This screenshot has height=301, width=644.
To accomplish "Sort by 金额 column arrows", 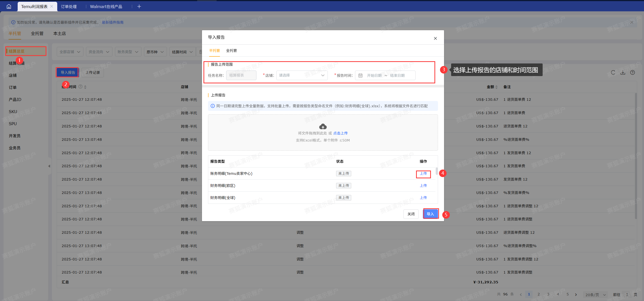I will pos(496,87).
